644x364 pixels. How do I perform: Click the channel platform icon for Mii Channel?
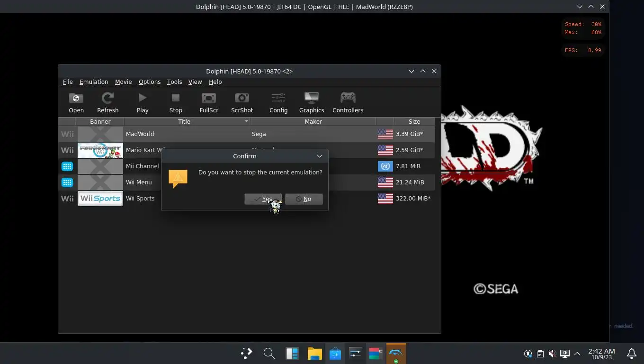pos(67,166)
